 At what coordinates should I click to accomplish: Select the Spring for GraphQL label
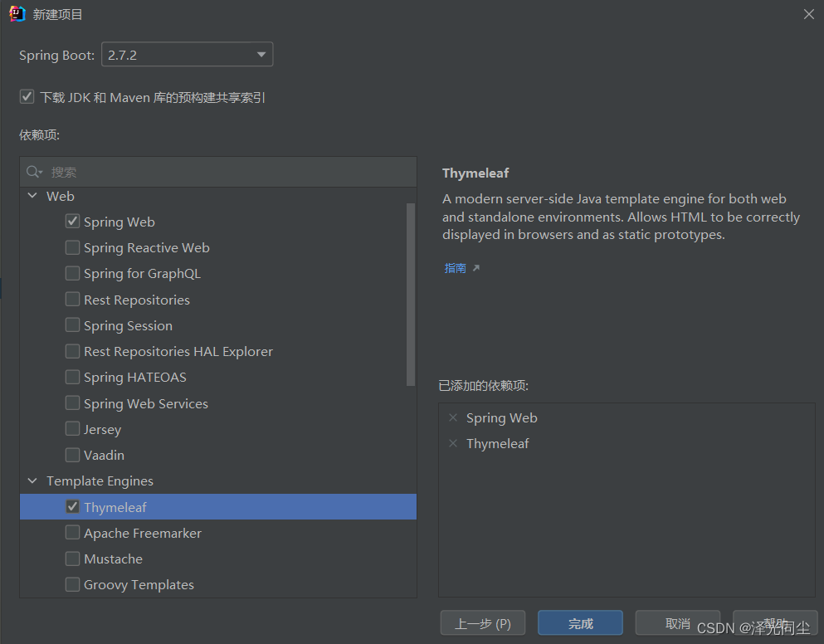tap(143, 273)
